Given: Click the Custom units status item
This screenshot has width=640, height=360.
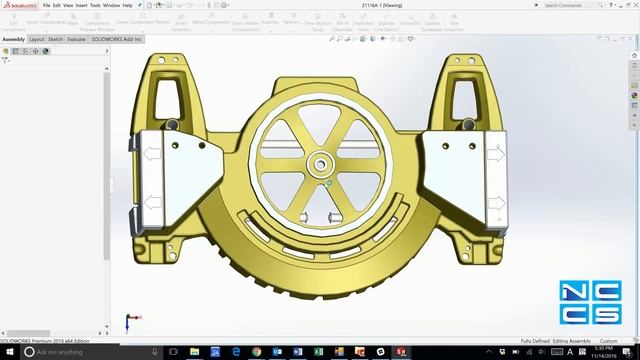Looking at the screenshot, I should pyautogui.click(x=608, y=341).
